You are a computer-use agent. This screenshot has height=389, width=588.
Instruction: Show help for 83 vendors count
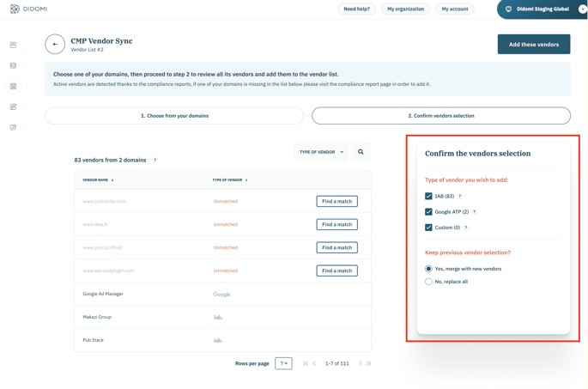coord(155,161)
